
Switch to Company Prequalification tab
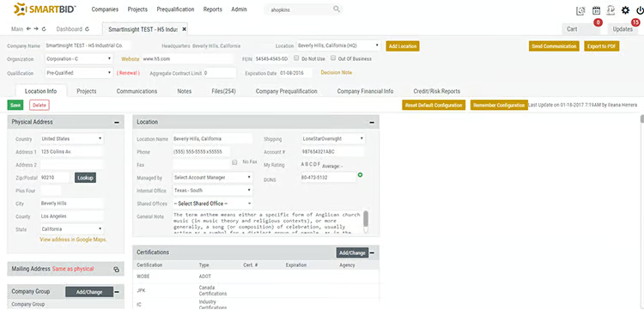point(286,91)
